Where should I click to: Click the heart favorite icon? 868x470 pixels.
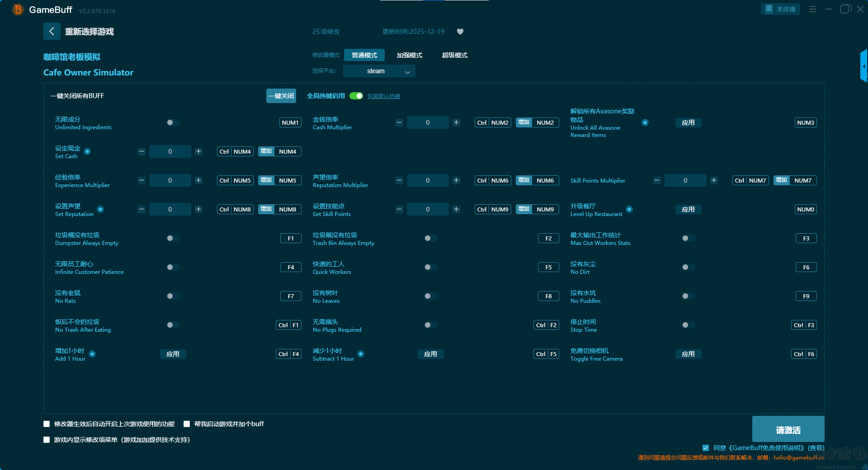click(460, 32)
